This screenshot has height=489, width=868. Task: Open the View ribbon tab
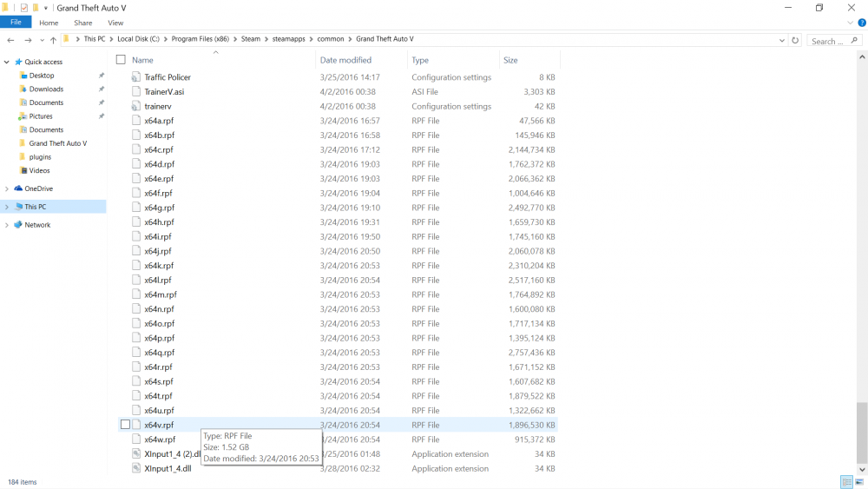point(115,23)
